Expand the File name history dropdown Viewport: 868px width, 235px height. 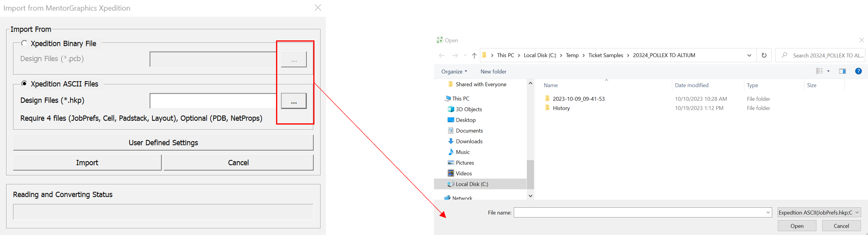768,212
